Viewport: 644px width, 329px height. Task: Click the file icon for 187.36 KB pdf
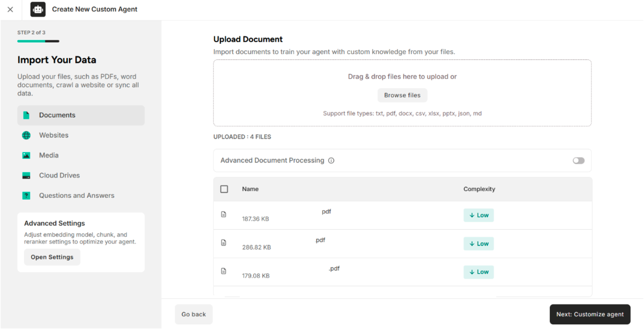(x=223, y=214)
